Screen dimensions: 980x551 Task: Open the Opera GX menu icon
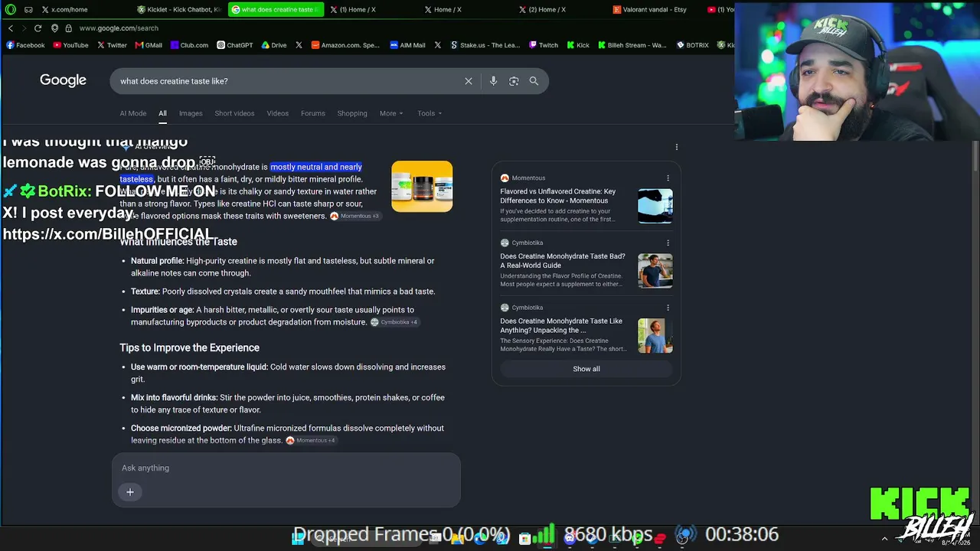pos(11,9)
